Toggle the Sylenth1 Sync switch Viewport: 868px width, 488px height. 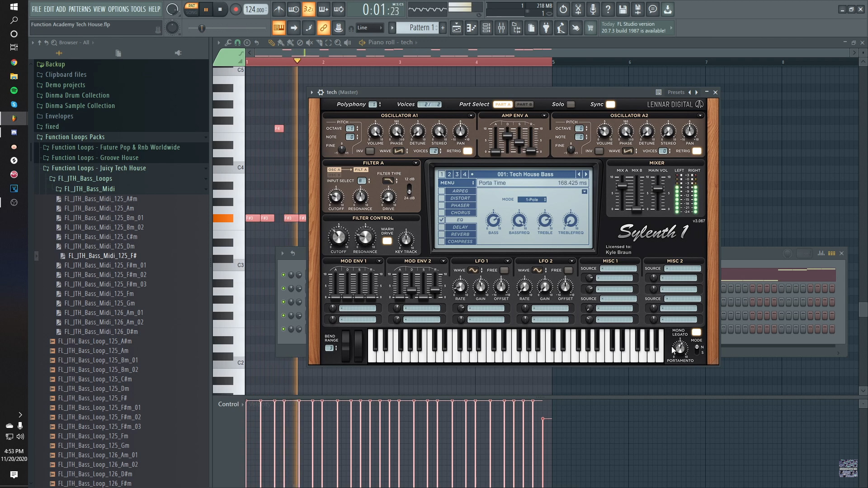(x=610, y=104)
